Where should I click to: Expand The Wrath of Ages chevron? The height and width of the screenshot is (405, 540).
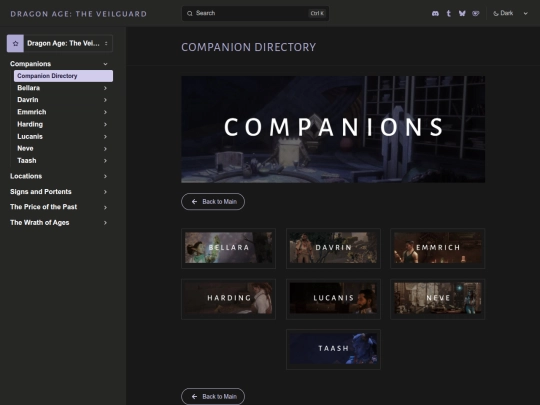[105, 223]
